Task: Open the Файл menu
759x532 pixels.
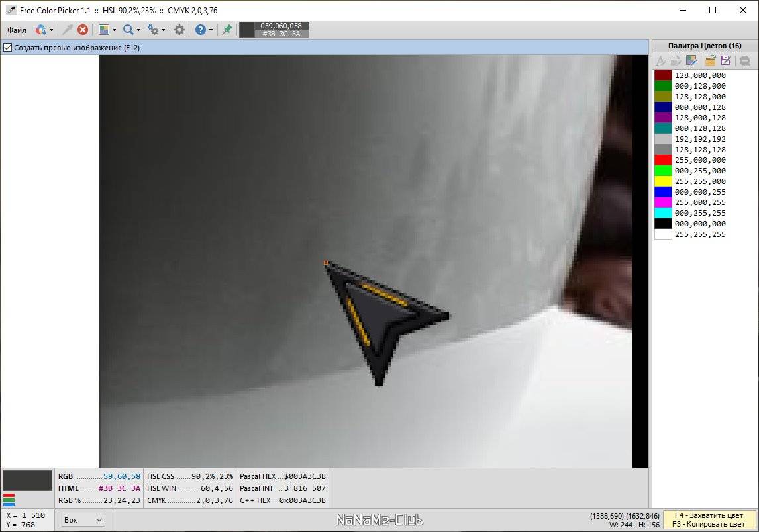Action: [17, 30]
